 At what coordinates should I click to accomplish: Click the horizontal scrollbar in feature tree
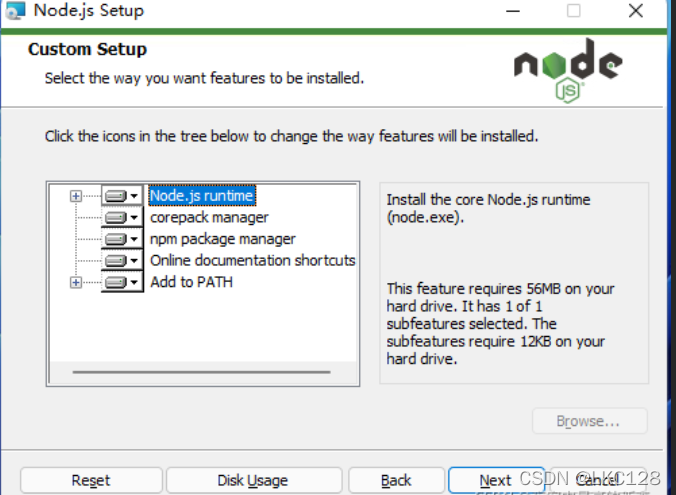[201, 372]
